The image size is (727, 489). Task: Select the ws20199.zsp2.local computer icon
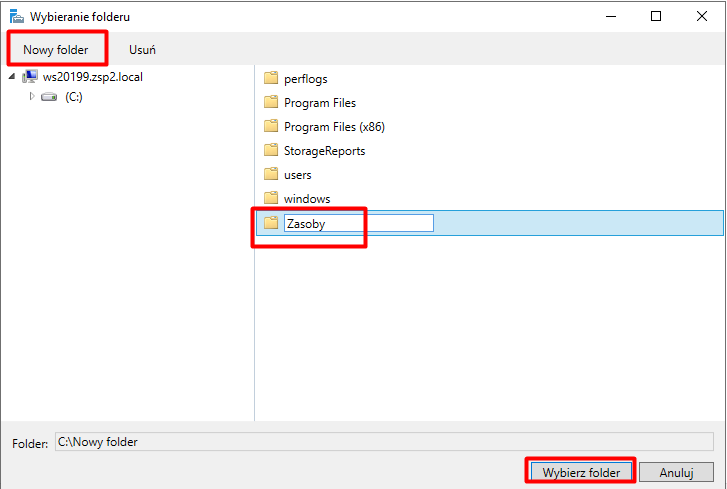[x=29, y=78]
